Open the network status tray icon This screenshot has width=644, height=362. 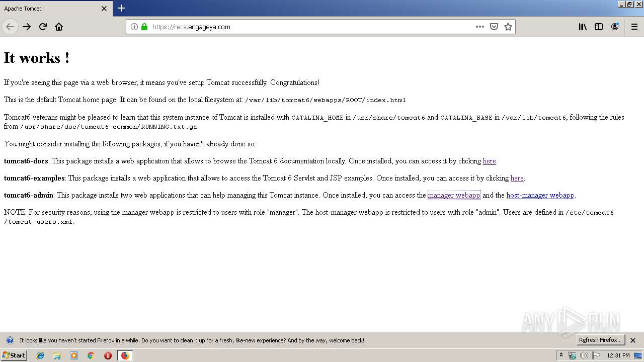point(572,355)
